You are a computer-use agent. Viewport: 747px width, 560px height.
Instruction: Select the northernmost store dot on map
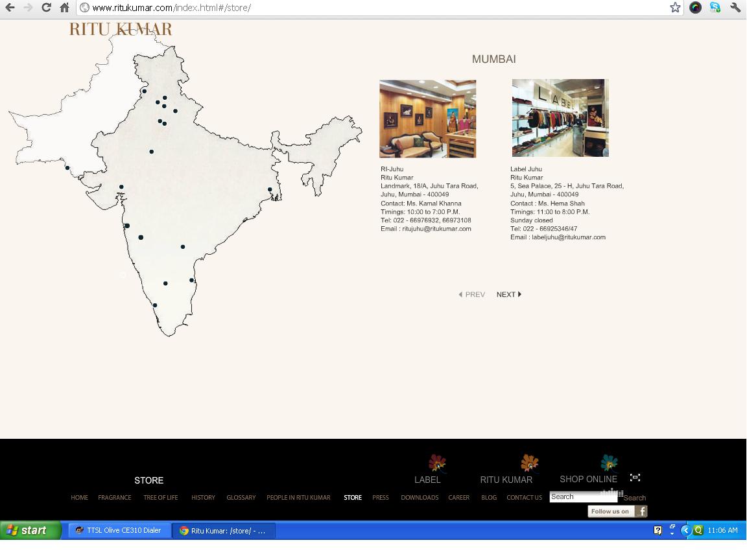click(x=145, y=91)
